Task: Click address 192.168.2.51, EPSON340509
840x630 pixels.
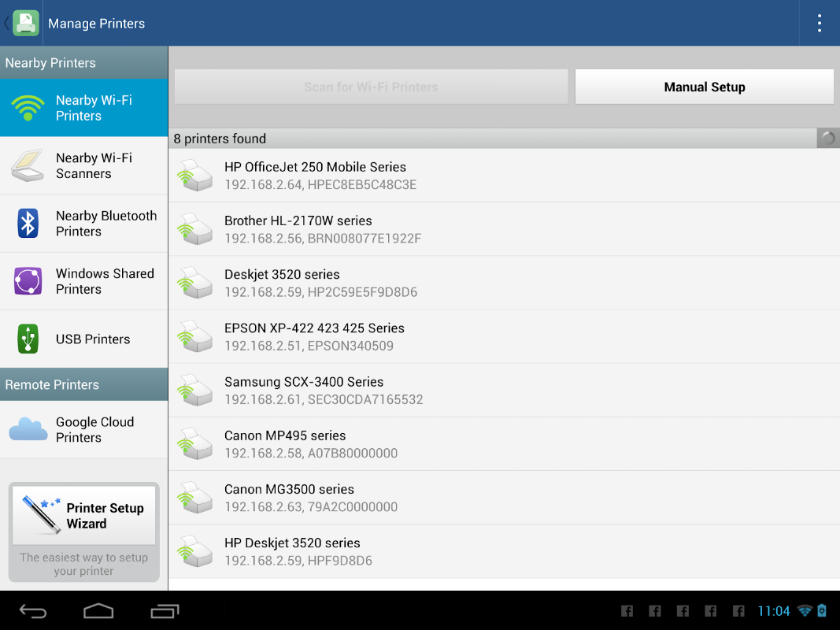Action: tap(309, 346)
